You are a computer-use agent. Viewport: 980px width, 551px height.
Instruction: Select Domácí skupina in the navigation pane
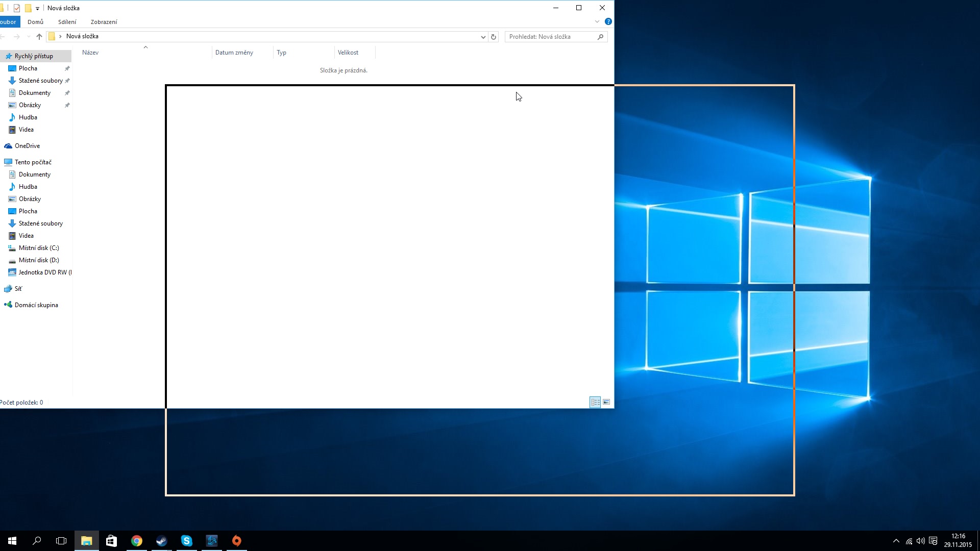pyautogui.click(x=36, y=305)
